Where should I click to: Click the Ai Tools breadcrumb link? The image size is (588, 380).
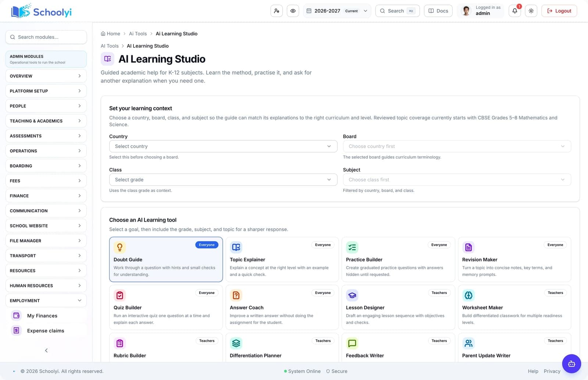click(138, 33)
